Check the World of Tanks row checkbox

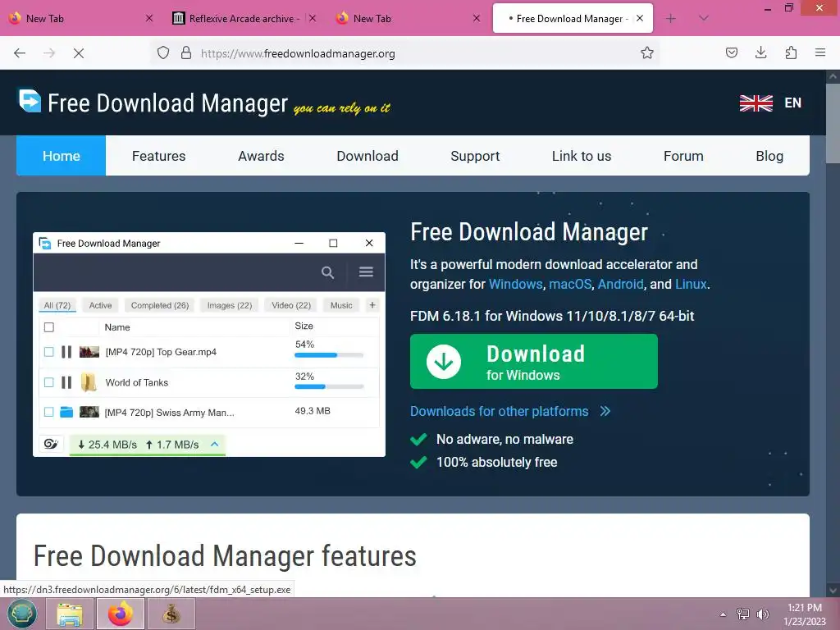(x=48, y=382)
